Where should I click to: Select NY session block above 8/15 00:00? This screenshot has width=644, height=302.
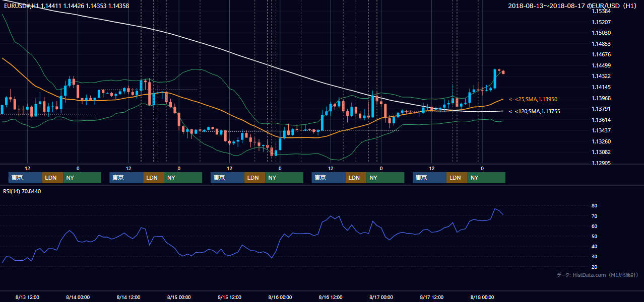[x=183, y=178]
